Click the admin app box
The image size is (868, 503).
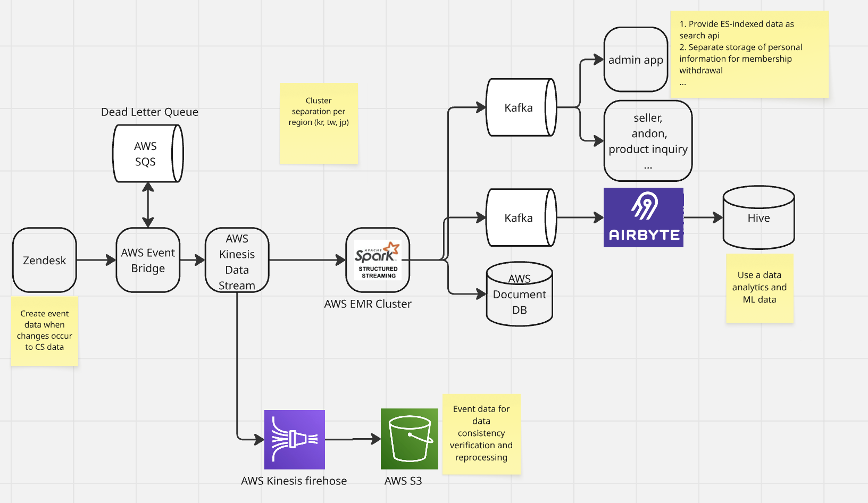[x=636, y=60]
